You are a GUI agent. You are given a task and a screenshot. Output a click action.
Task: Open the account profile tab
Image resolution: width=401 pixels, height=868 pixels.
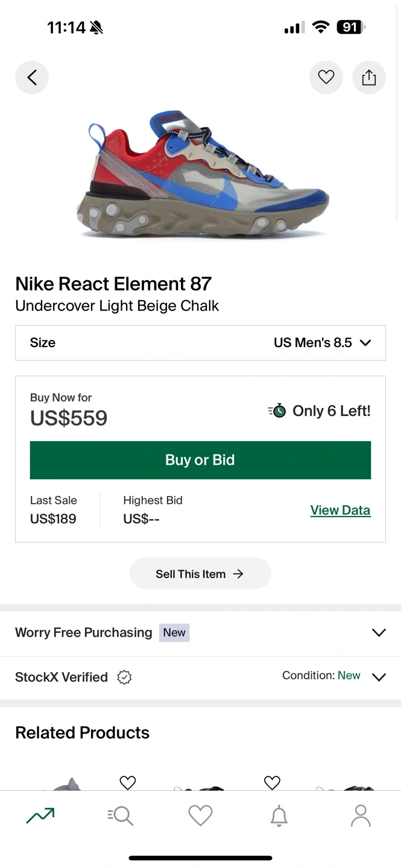361,816
